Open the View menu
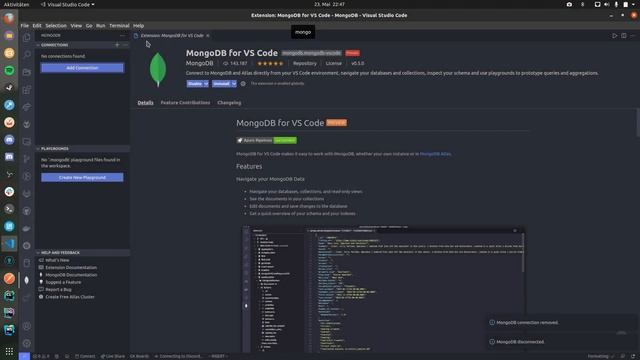 [76, 25]
